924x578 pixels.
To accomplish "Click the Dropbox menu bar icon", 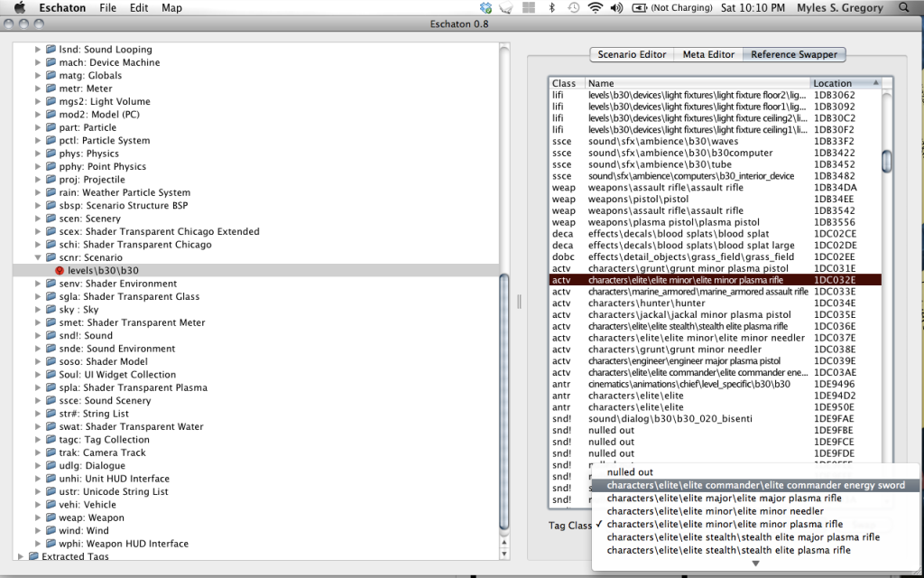I will [x=485, y=7].
